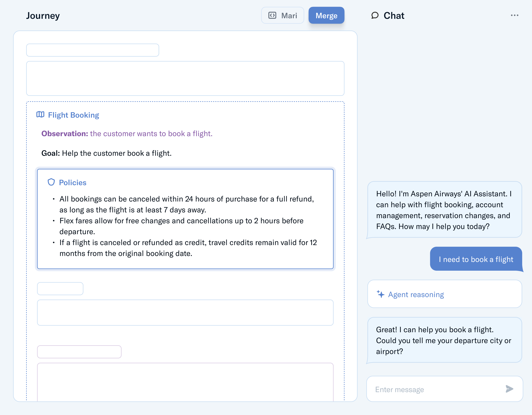Open the Flight Booking journey title
532x415 pixels.
pos(73,115)
